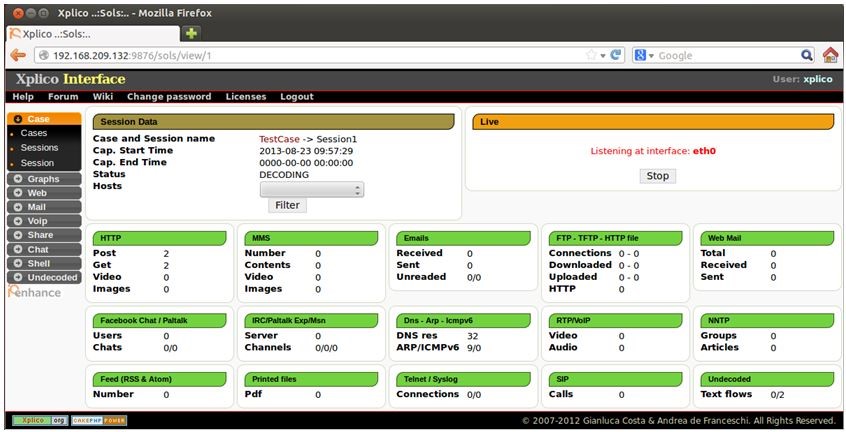The image size is (846, 432).
Task: Click Cap. Start Time value 2013-08-23 09:57:29
Action: pyautogui.click(x=306, y=151)
